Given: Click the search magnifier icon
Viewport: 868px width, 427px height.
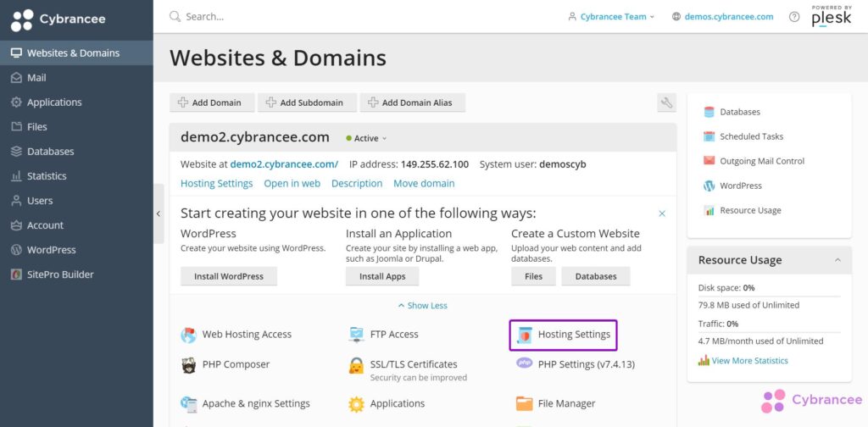Looking at the screenshot, I should [175, 17].
